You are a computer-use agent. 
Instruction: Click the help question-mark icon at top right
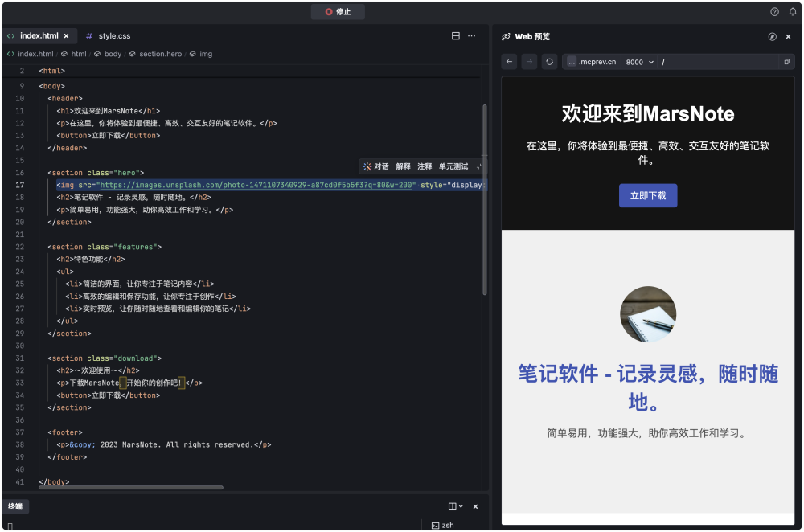tap(773, 12)
